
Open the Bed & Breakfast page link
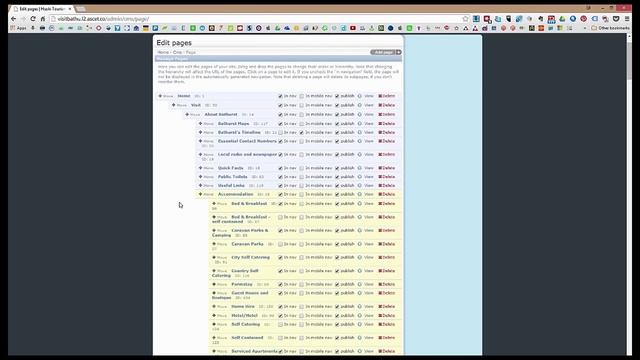(x=249, y=204)
